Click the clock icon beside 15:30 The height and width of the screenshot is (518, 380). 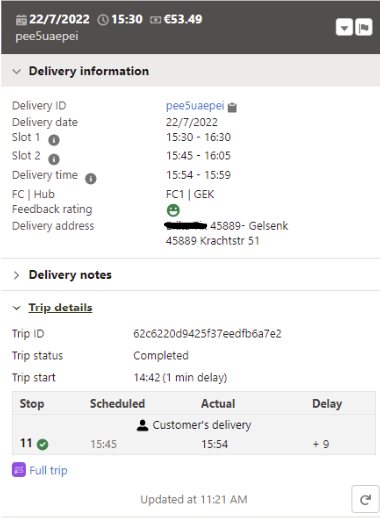pos(103,20)
